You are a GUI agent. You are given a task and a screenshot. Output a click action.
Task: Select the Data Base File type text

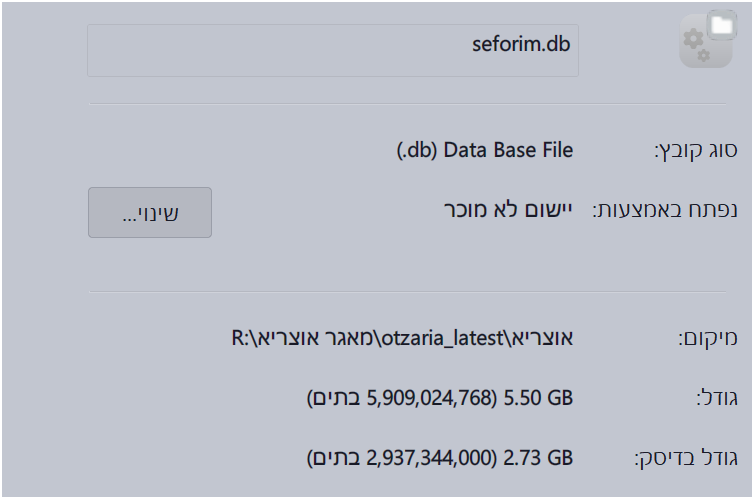coord(507,151)
